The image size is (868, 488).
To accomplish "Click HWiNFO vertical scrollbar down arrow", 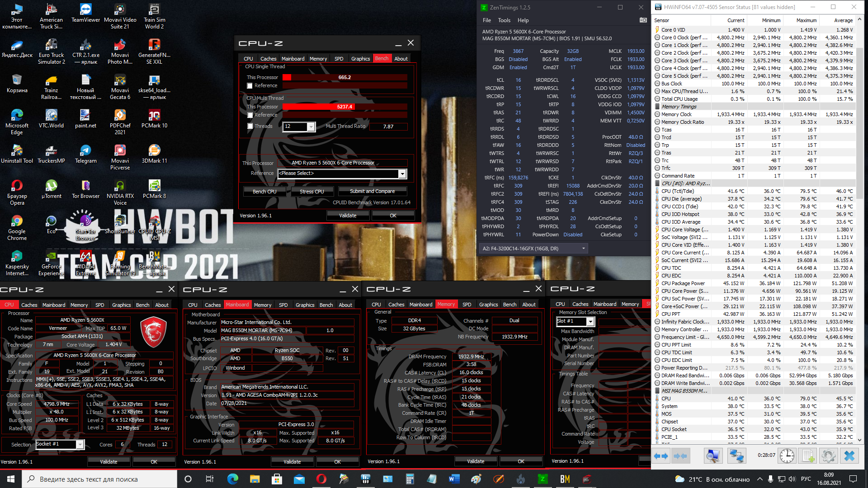I will click(859, 440).
